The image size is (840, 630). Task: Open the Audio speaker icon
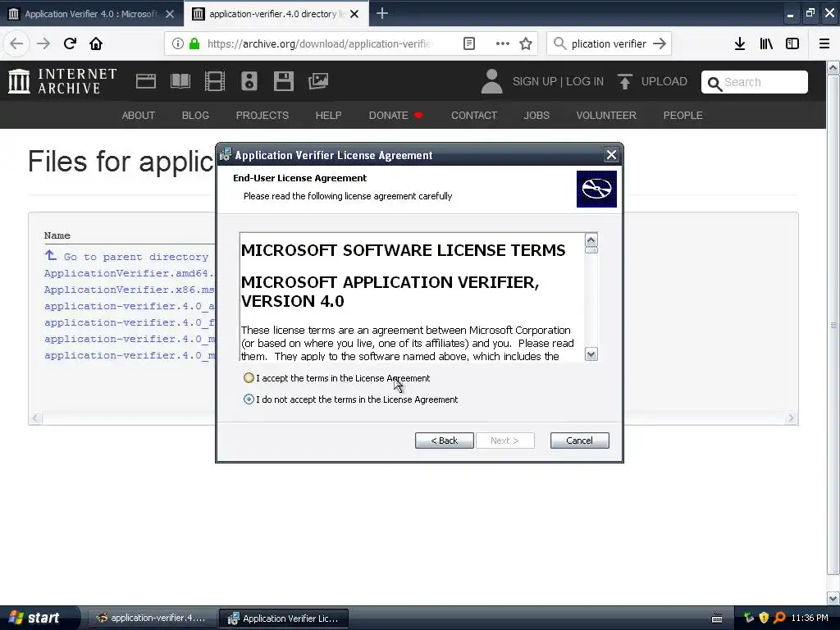(249, 81)
